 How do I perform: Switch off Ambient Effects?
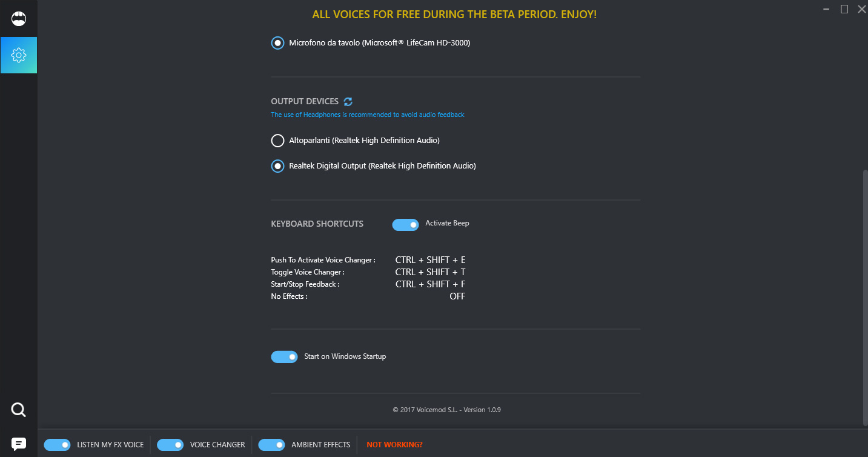(271, 445)
